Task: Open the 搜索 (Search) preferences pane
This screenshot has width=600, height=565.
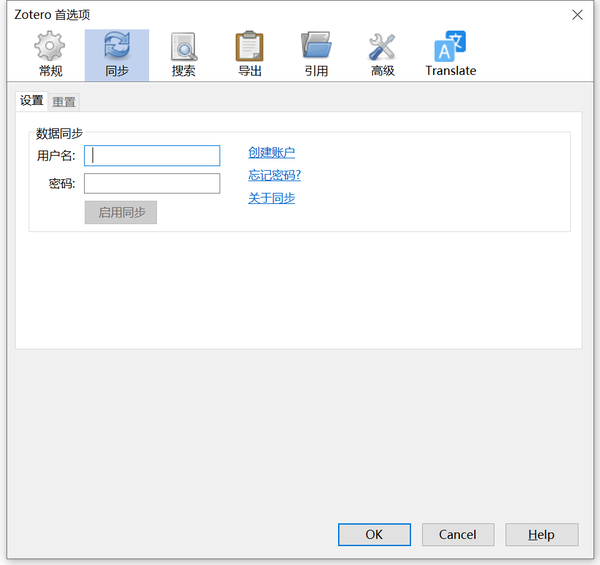Action: coord(183,55)
